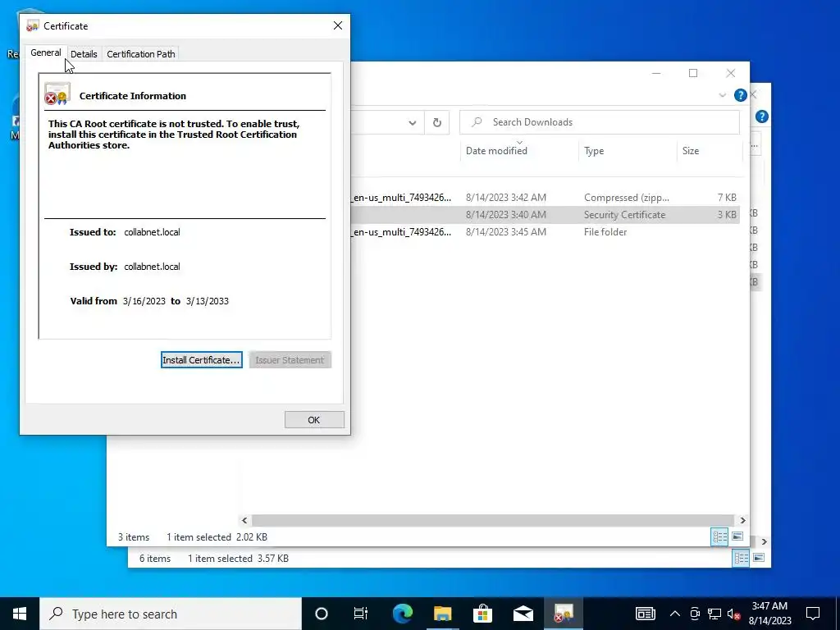Image resolution: width=840 pixels, height=630 pixels.
Task: Click the certificate taskbar icon
Action: pos(563,614)
